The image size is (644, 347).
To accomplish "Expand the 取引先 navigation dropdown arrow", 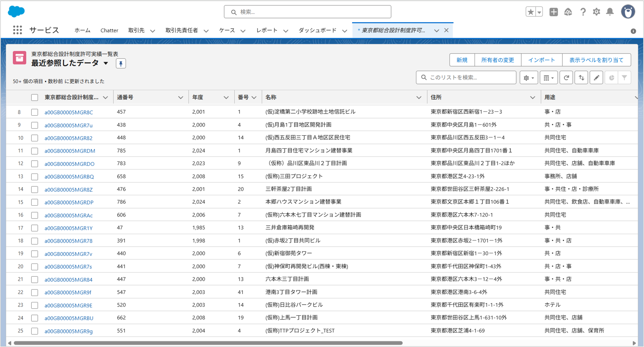I will 153,31.
